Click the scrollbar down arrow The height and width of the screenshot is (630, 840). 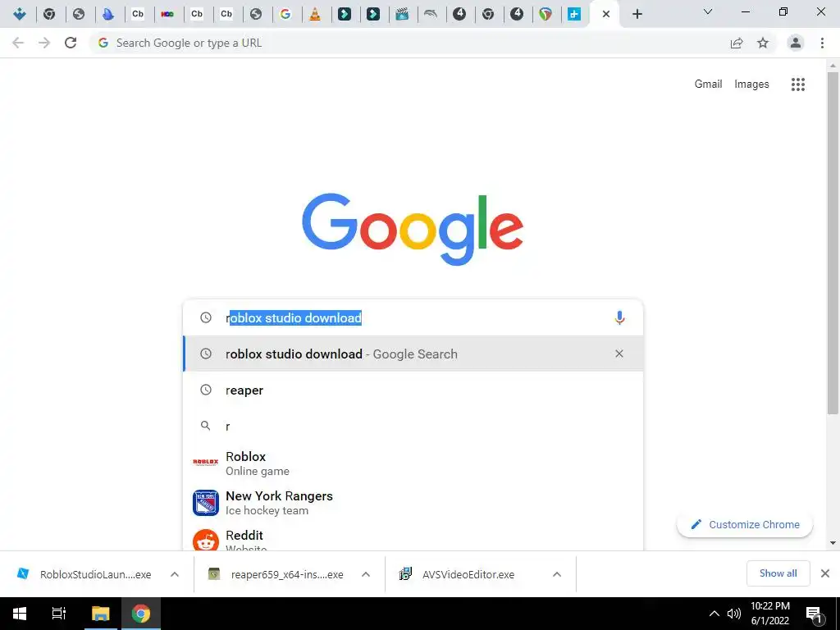[x=833, y=543]
